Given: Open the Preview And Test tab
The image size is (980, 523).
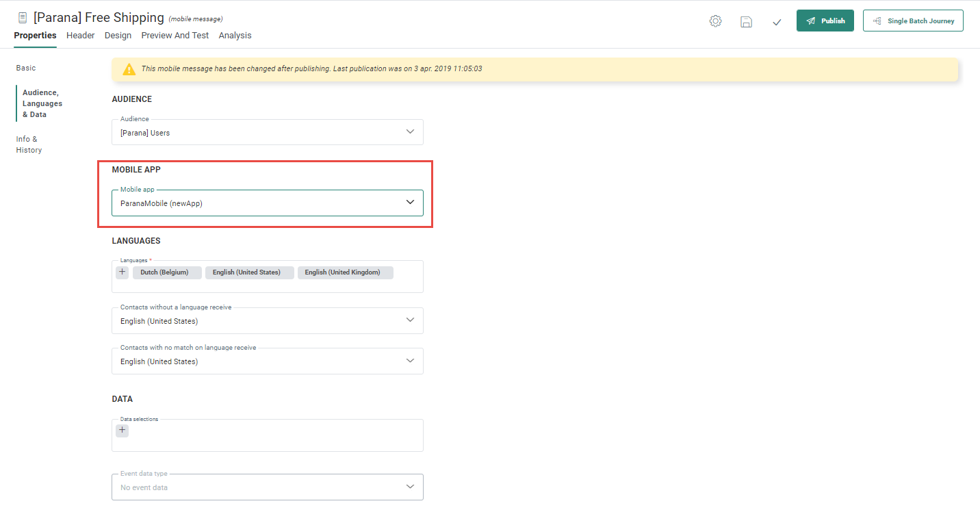Looking at the screenshot, I should [x=175, y=36].
